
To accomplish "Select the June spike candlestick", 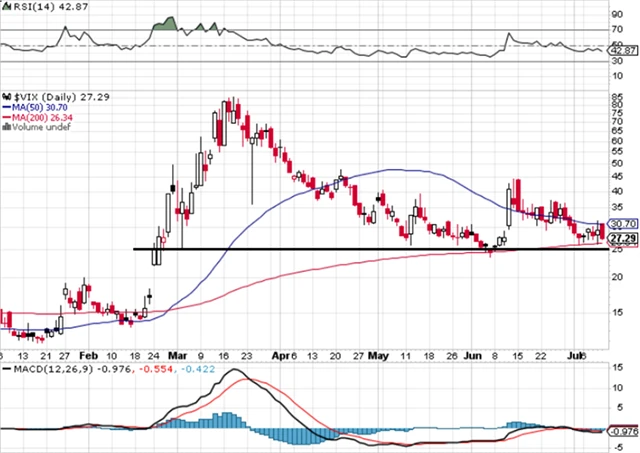I will (x=516, y=193).
